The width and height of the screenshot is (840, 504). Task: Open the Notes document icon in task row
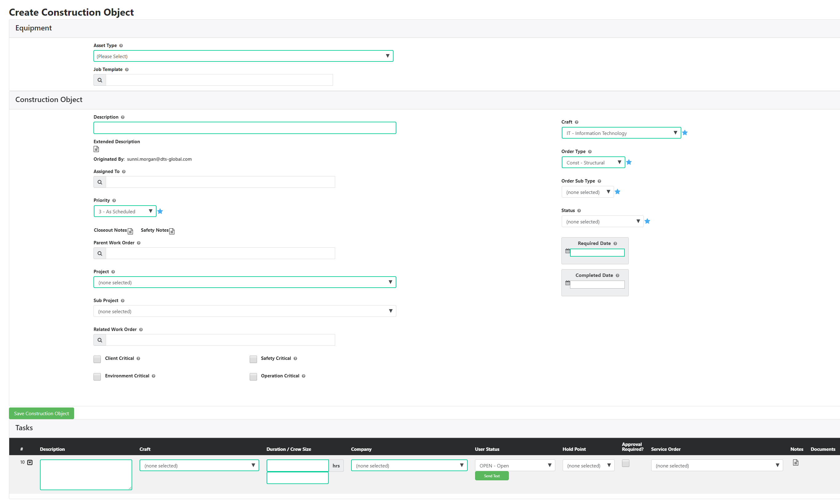pyautogui.click(x=796, y=462)
